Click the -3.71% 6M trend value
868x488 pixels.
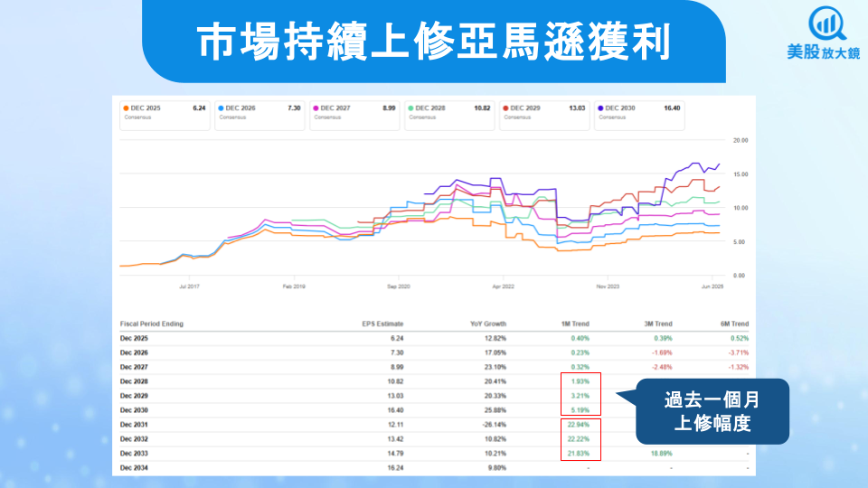[739, 352]
